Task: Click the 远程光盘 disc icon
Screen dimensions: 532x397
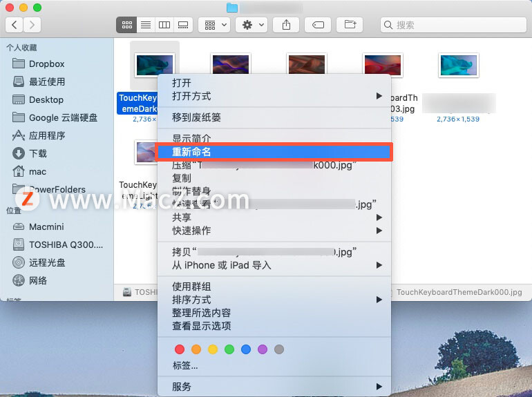Action: tap(19, 262)
